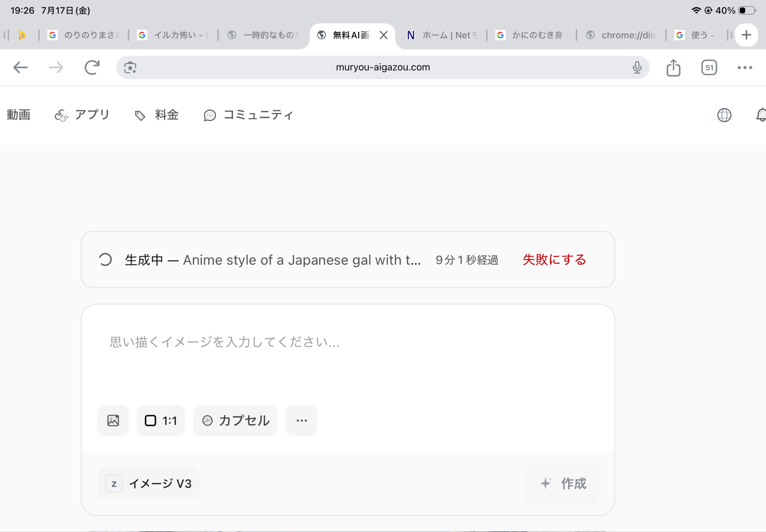The width and height of the screenshot is (766, 532).
Task: Click the spinning progress indicator
Action: (x=105, y=259)
